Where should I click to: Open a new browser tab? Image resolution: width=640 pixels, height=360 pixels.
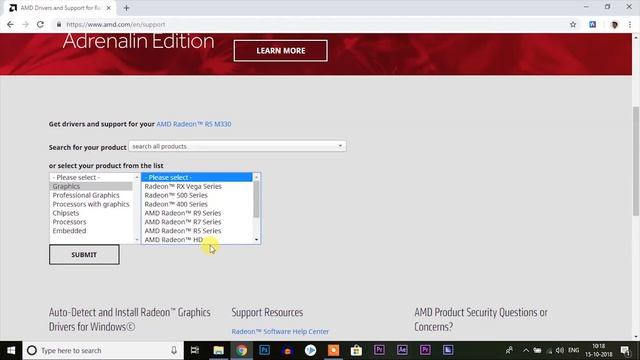(126, 8)
